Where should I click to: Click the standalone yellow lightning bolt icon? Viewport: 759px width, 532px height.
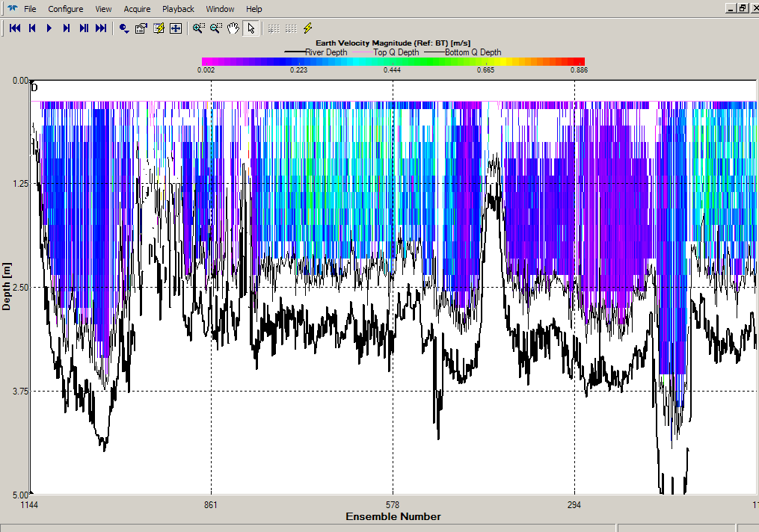pyautogui.click(x=308, y=28)
